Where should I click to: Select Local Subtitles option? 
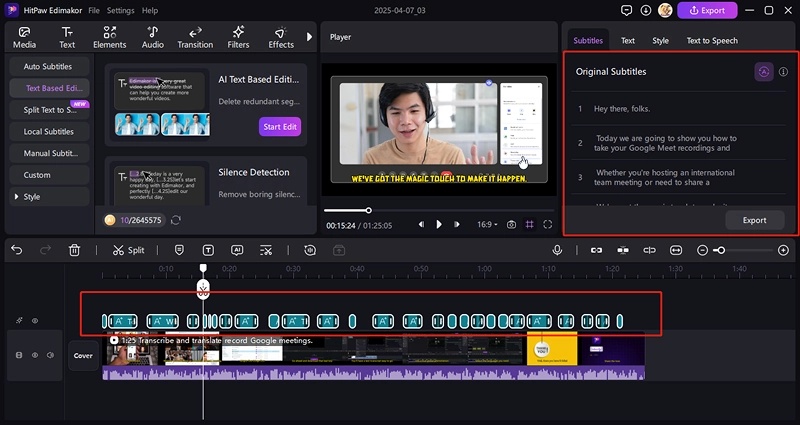click(x=49, y=132)
